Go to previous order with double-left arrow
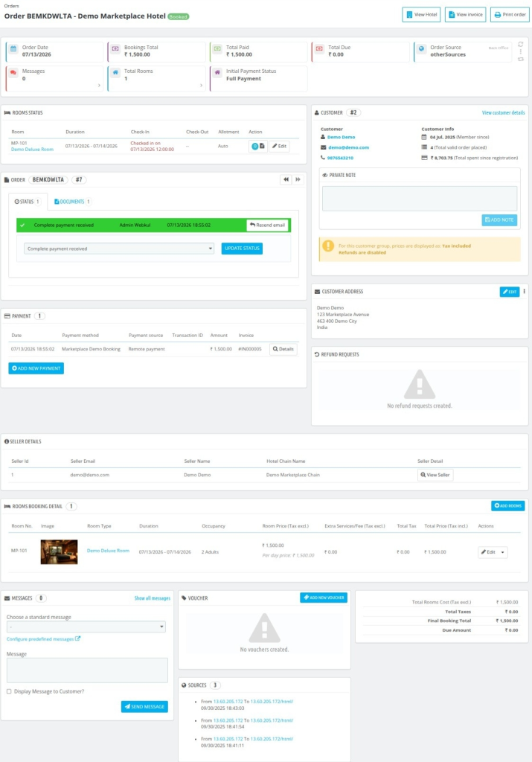The image size is (532, 762). [286, 180]
